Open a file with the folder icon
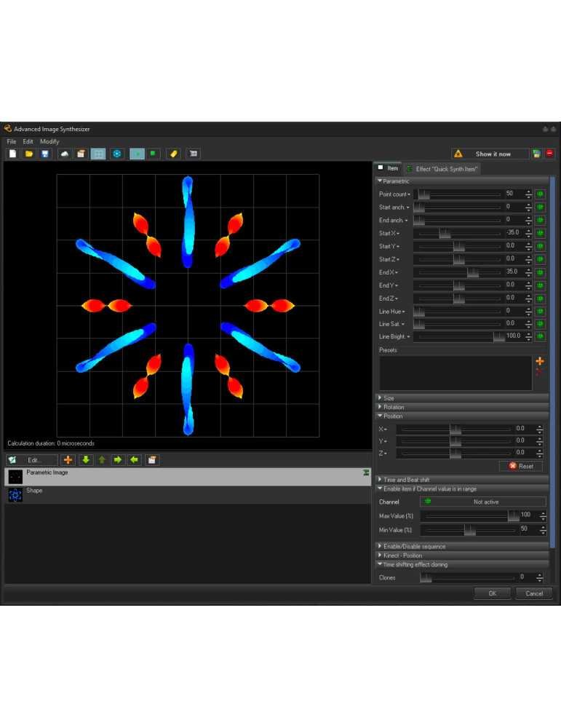This screenshot has height=728, width=561. click(x=29, y=154)
